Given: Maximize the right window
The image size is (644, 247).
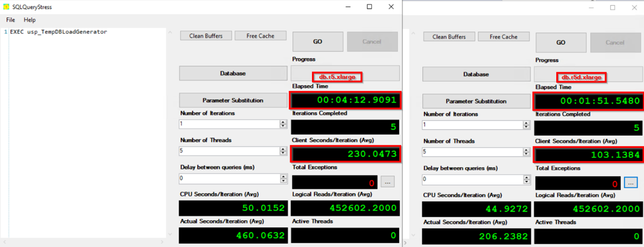Looking at the screenshot, I should 613,8.
